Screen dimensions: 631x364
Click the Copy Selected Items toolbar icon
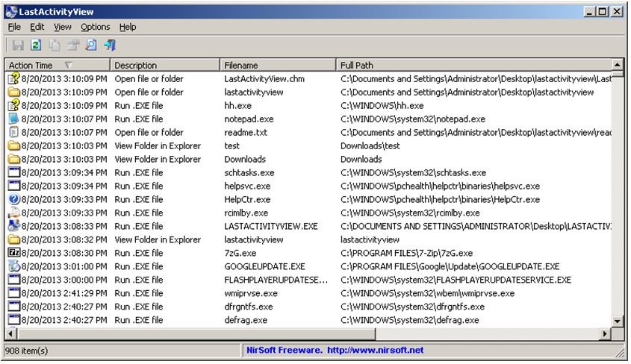(x=55, y=45)
